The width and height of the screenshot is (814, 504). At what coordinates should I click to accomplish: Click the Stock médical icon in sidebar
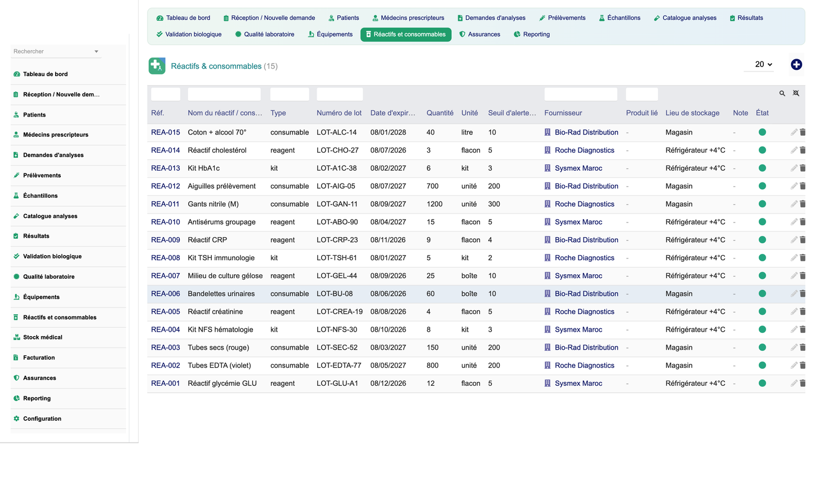[16, 337]
